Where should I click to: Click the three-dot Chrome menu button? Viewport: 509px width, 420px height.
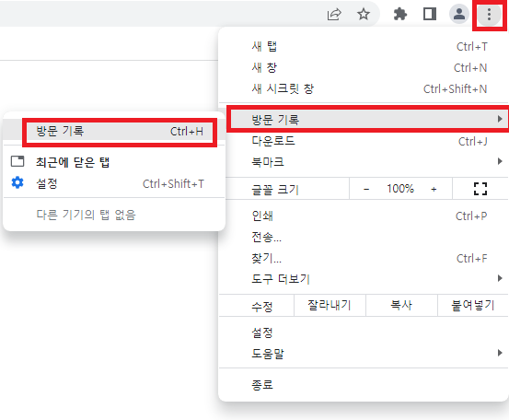(x=489, y=15)
